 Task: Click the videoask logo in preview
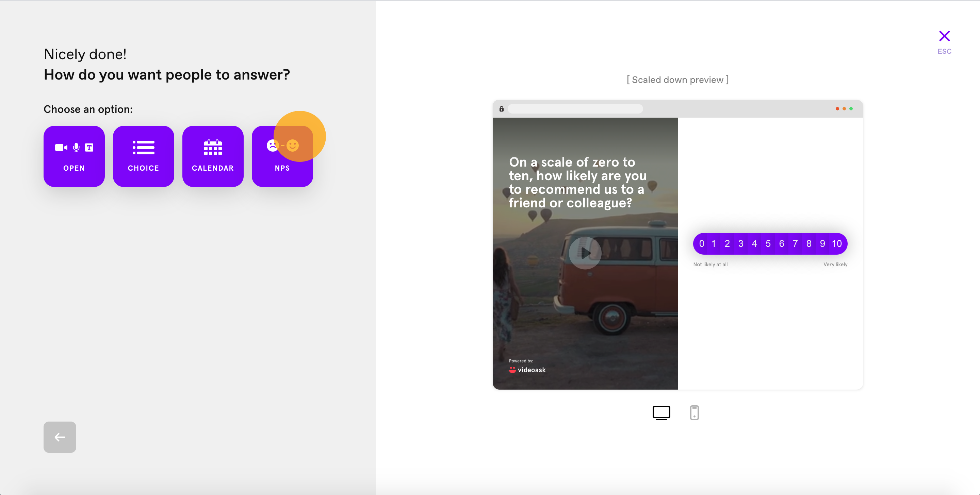click(527, 370)
